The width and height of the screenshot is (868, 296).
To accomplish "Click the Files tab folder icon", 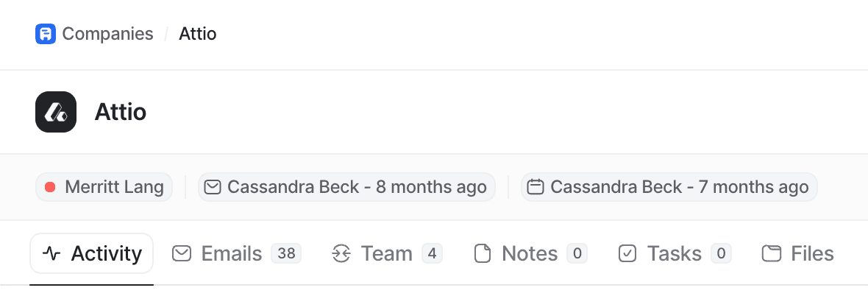I will tap(771, 254).
